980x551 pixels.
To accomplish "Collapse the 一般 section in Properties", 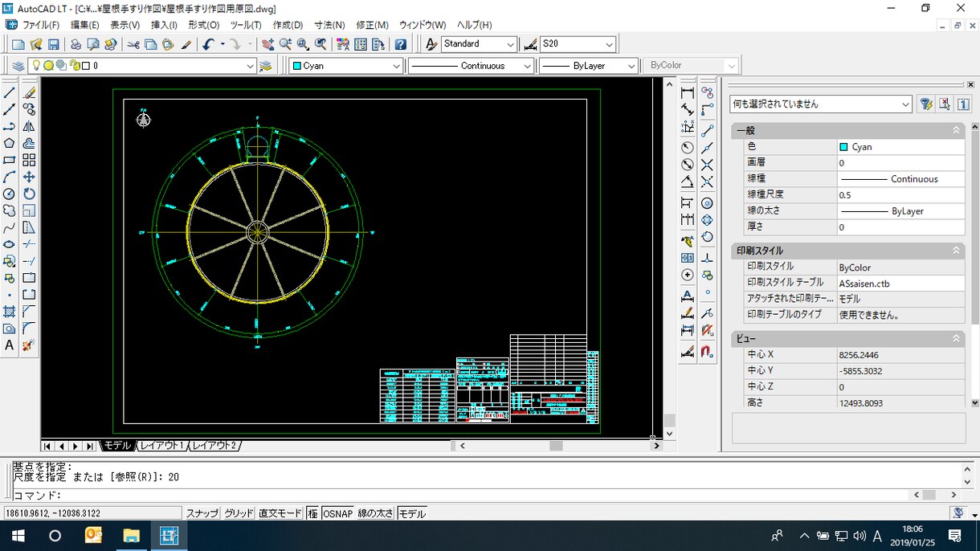I will [x=956, y=130].
